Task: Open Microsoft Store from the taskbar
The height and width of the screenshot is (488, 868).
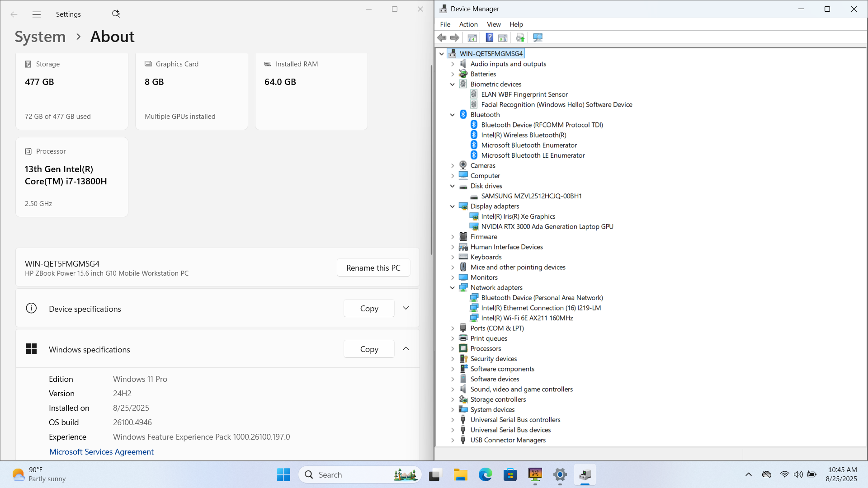Action: point(510,474)
